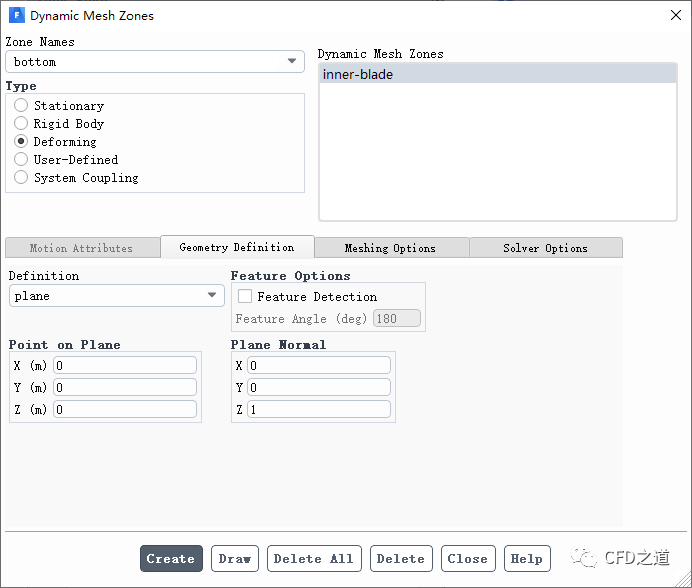The image size is (692, 588).
Task: Open the Zone Names dropdown
Action: pyautogui.click(x=154, y=62)
